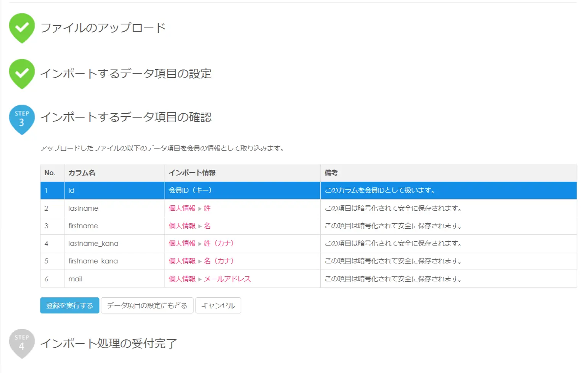Image resolution: width=588 pixels, height=373 pixels.
Task: Click データ項目の設定にもどる button
Action: point(147,305)
